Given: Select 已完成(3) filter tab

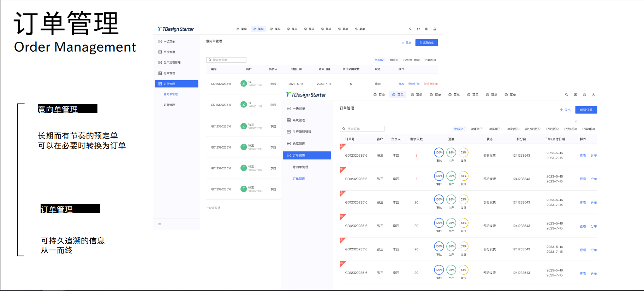Looking at the screenshot, I should 570,129.
